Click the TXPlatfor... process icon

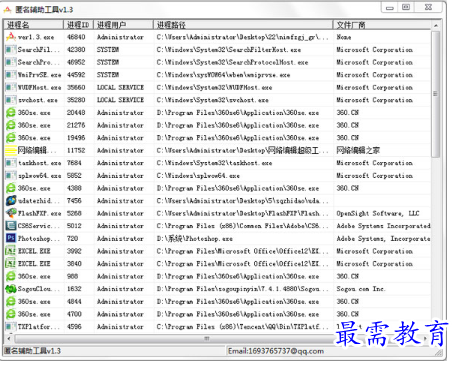[11, 326]
